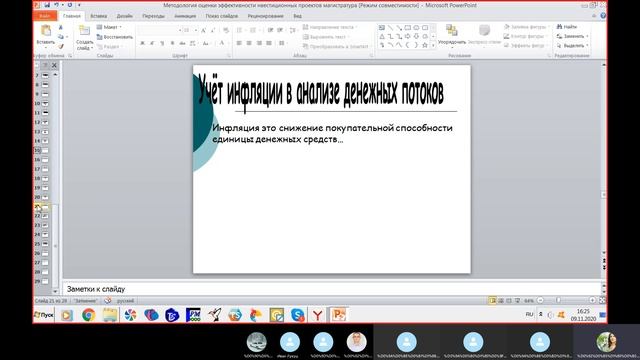Image resolution: width=640 pixels, height=360 pixels.
Task: Click the Save icon in quick access toolbar
Action: [x=47, y=5]
